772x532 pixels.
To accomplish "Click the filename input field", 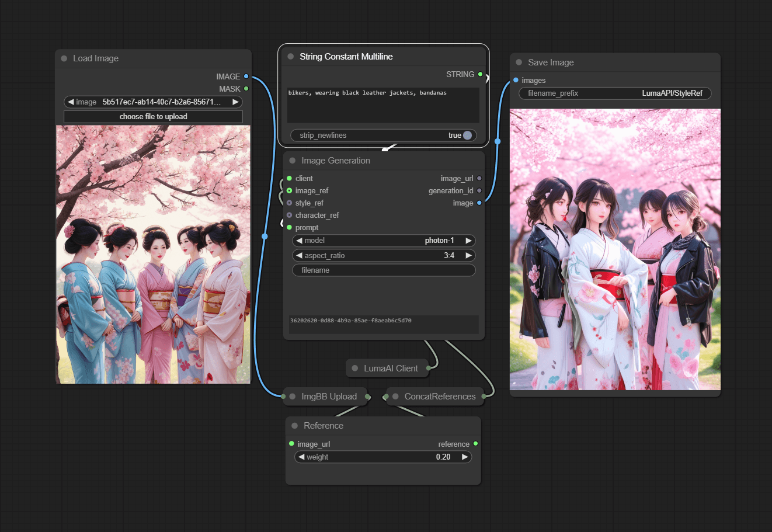I will [x=384, y=270].
